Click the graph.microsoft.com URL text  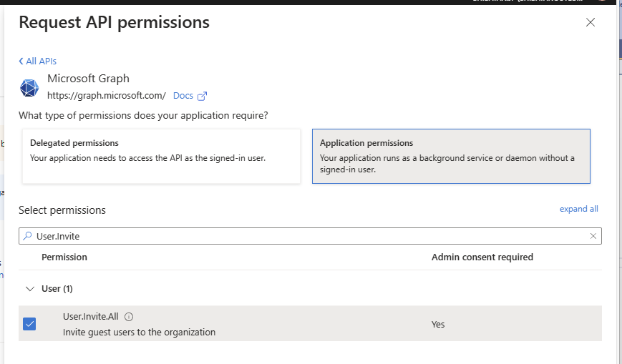(107, 96)
